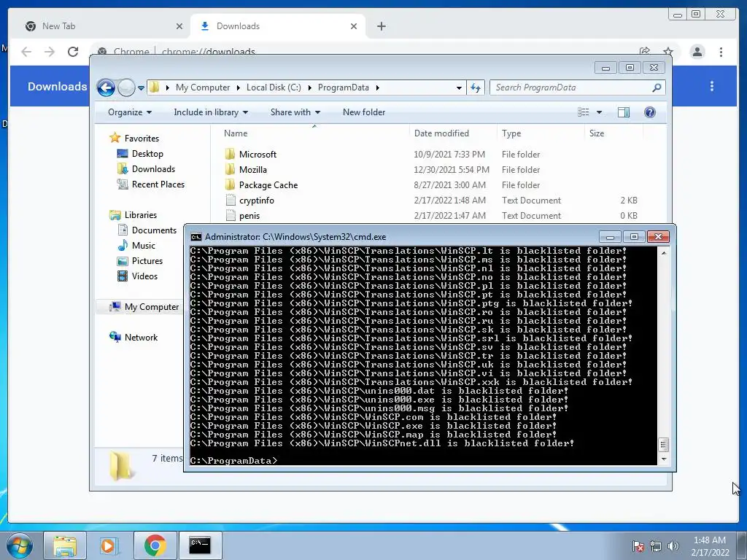Click the cmd scrollbar thumb
This screenshot has height=560, width=747.
tap(664, 445)
